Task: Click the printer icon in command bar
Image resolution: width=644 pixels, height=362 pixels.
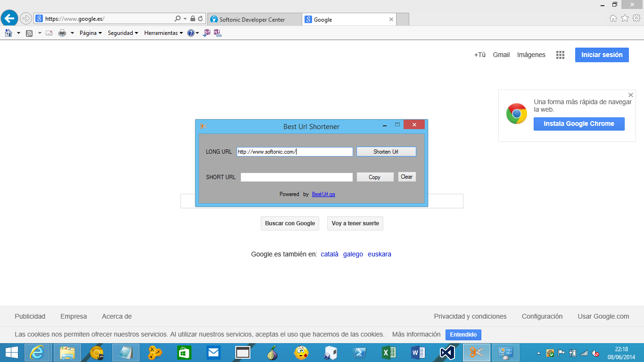Action: tap(62, 33)
